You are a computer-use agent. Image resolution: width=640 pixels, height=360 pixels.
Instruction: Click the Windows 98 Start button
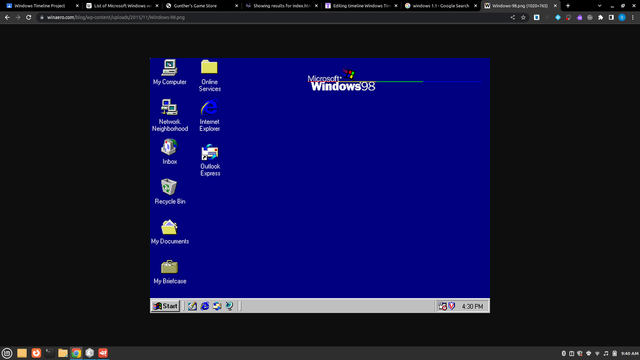[x=165, y=306]
